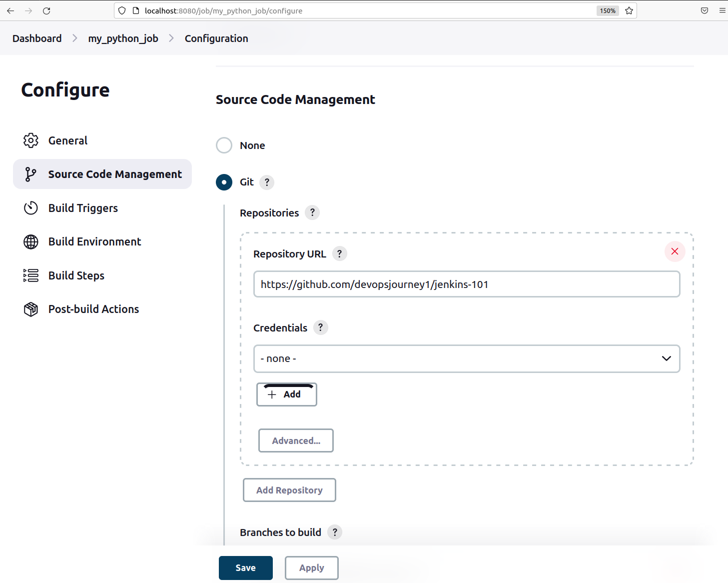Screen dimensions: 728x583
Task: Delete the repository with the red X
Action: (675, 251)
